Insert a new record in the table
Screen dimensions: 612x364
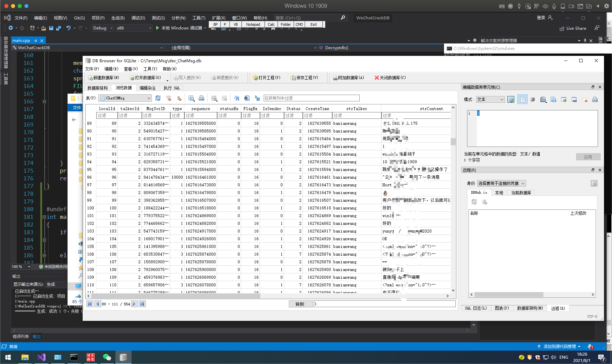tap(214, 98)
